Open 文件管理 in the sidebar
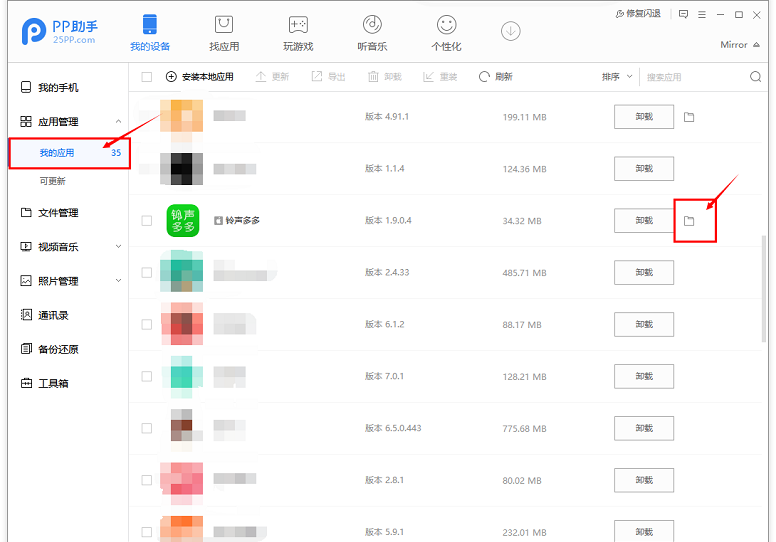This screenshot has width=776, height=542. (58, 213)
